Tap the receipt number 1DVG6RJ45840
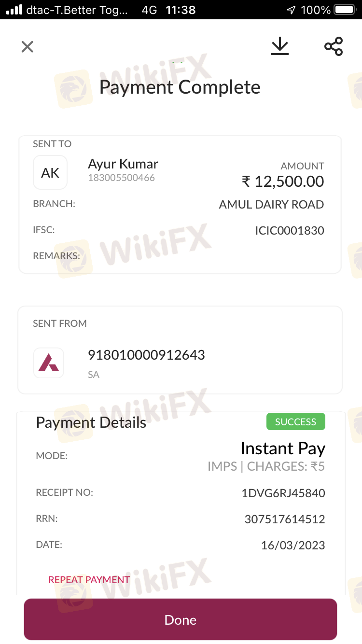362x644 pixels. click(x=283, y=493)
